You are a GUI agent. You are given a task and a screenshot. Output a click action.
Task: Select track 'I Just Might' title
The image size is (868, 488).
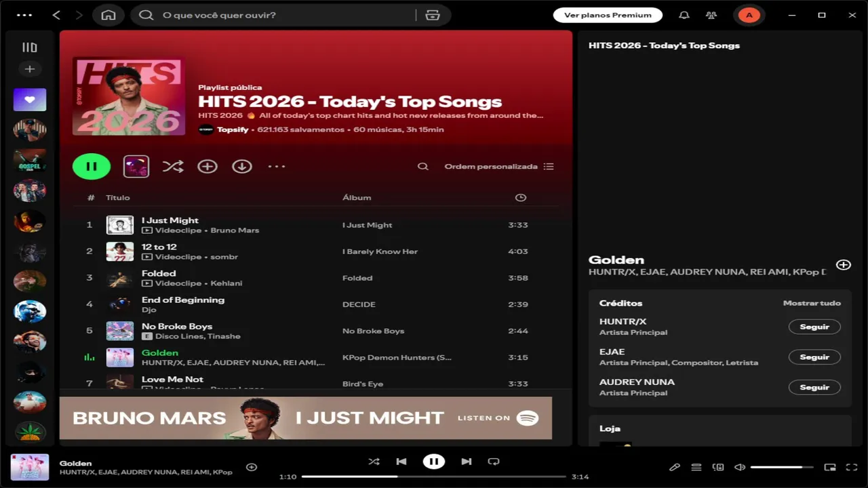[x=170, y=220]
